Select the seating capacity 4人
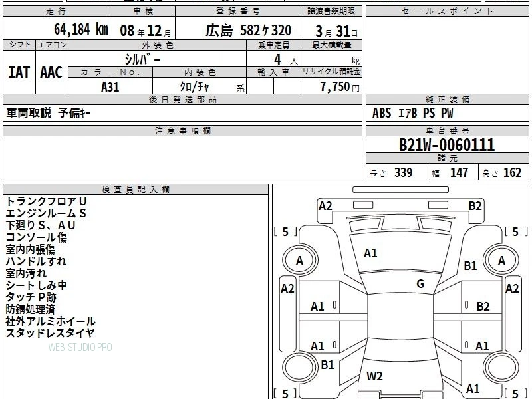Image resolution: width=532 pixels, height=399 pixels. pos(286,60)
